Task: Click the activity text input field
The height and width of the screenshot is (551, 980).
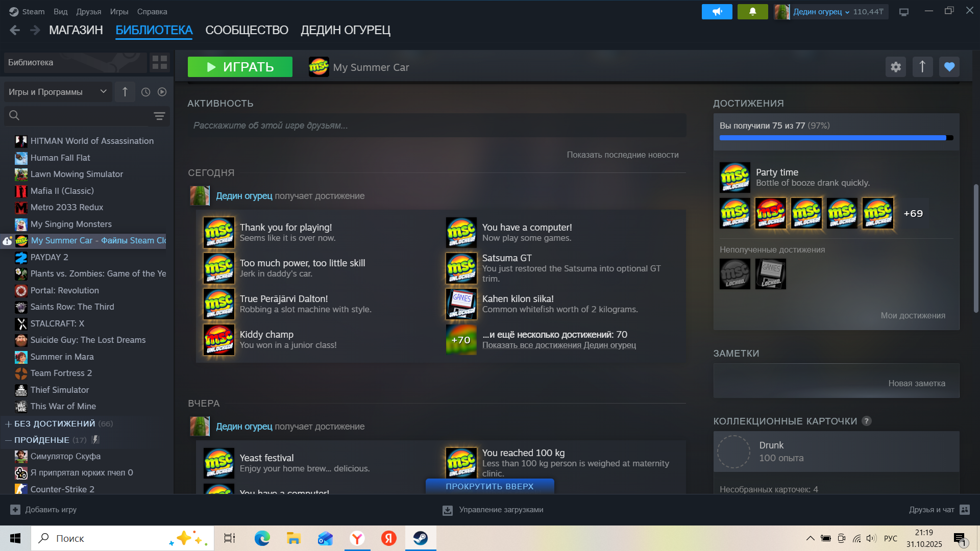Action: pos(436,126)
